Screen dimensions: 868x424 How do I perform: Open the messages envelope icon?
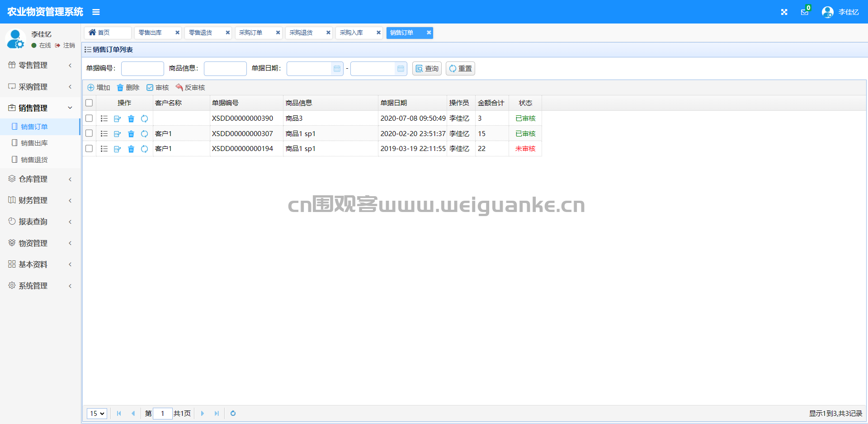[805, 12]
